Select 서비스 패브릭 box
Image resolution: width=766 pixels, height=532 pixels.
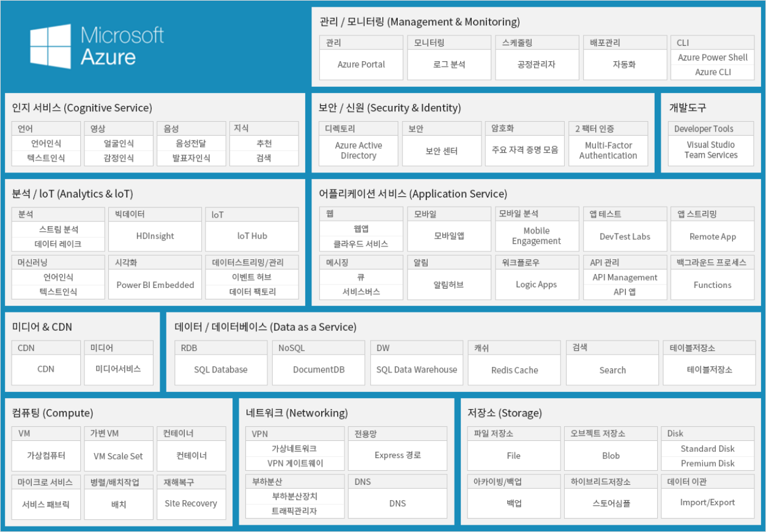[46, 504]
